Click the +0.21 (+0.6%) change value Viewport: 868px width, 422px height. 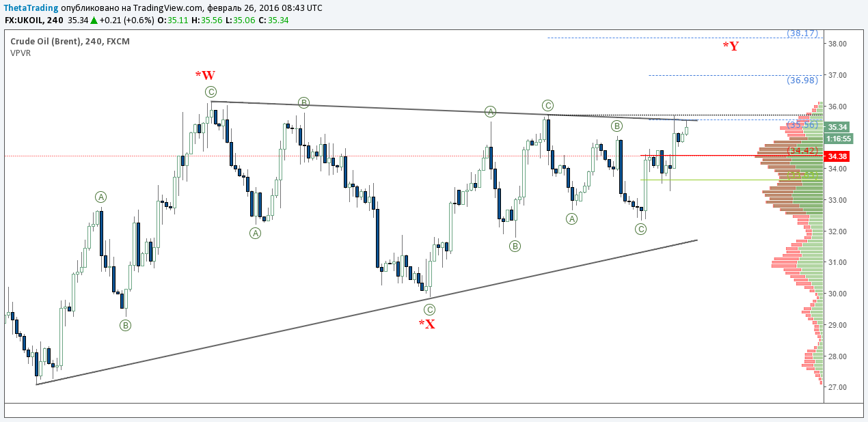(x=127, y=20)
